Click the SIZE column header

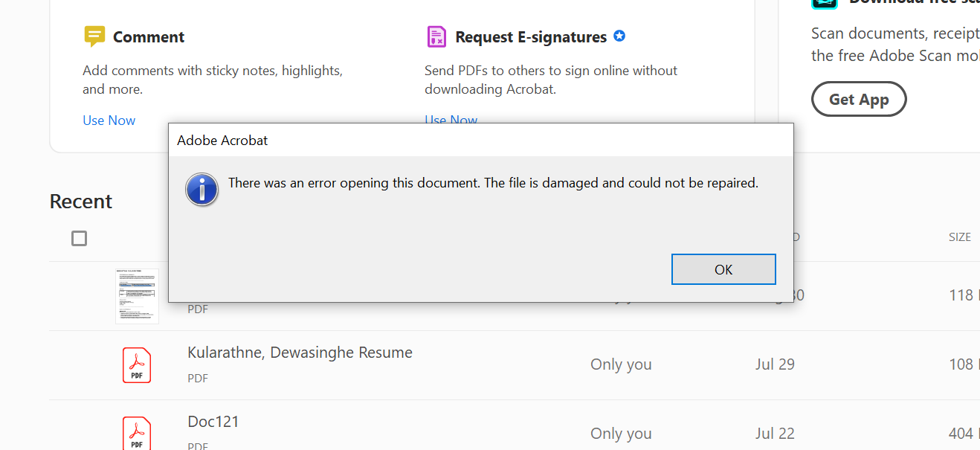coord(959,237)
